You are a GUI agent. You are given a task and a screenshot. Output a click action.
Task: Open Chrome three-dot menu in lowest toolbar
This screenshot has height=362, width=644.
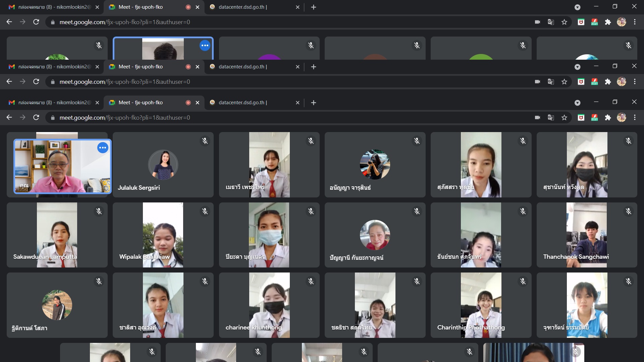pos(635,117)
